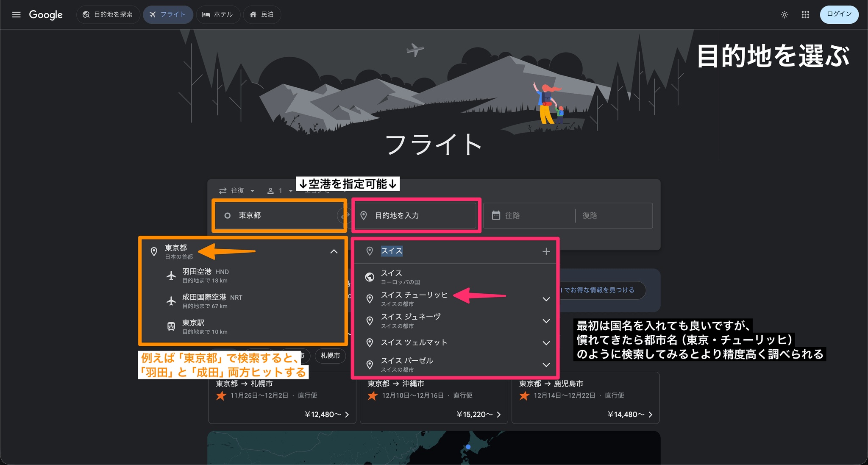
Task: Click the ¥15,220〜 price
Action: [475, 415]
